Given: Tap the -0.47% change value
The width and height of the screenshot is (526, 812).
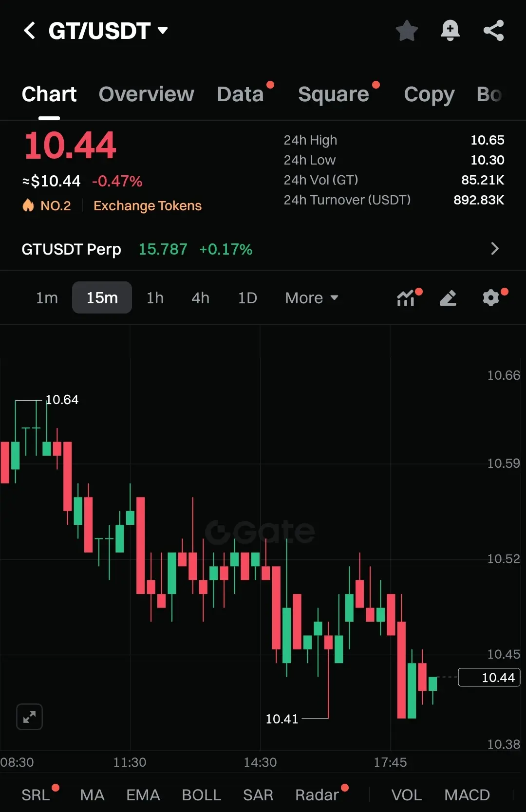Looking at the screenshot, I should click(117, 181).
